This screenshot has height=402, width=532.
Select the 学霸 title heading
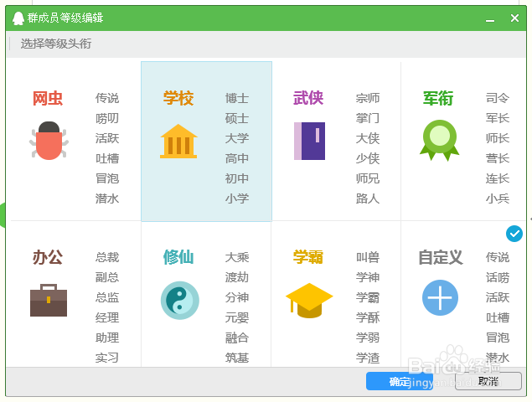[308, 257]
